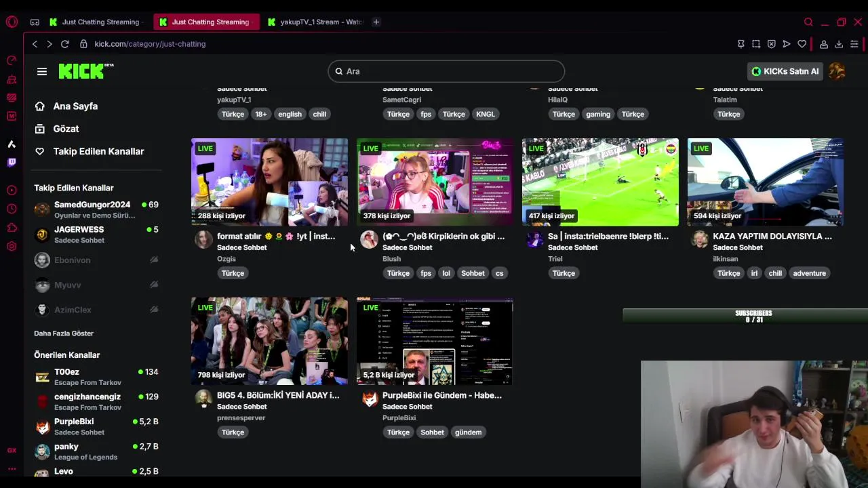
Task: Go forward with the browser forward arrow
Action: (x=50, y=44)
